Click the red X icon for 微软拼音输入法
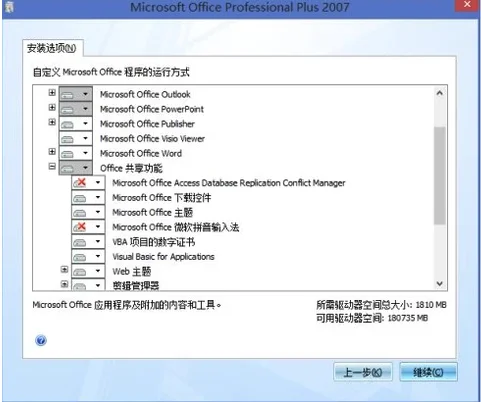Image resolution: width=481 pixels, height=402 pixels. [x=80, y=227]
